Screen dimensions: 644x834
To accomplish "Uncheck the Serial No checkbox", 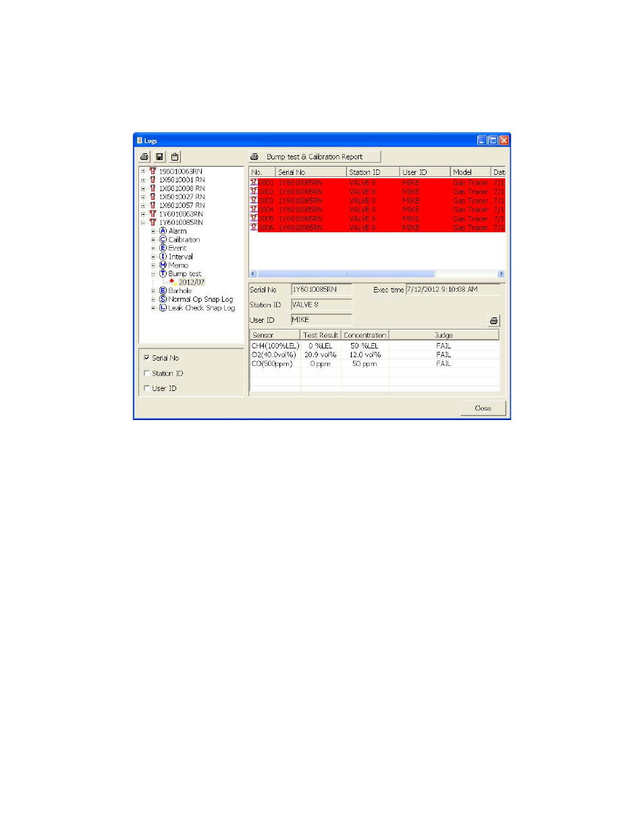I will 146,358.
